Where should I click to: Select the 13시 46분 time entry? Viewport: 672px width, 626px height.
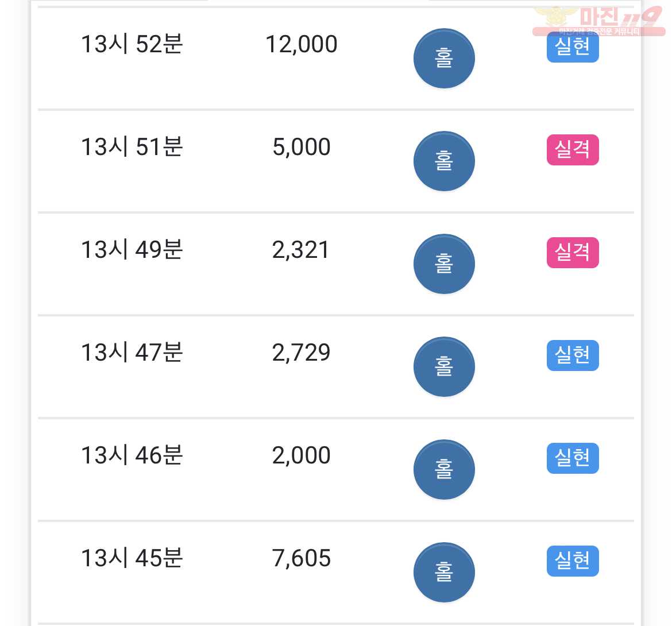pyautogui.click(x=132, y=455)
